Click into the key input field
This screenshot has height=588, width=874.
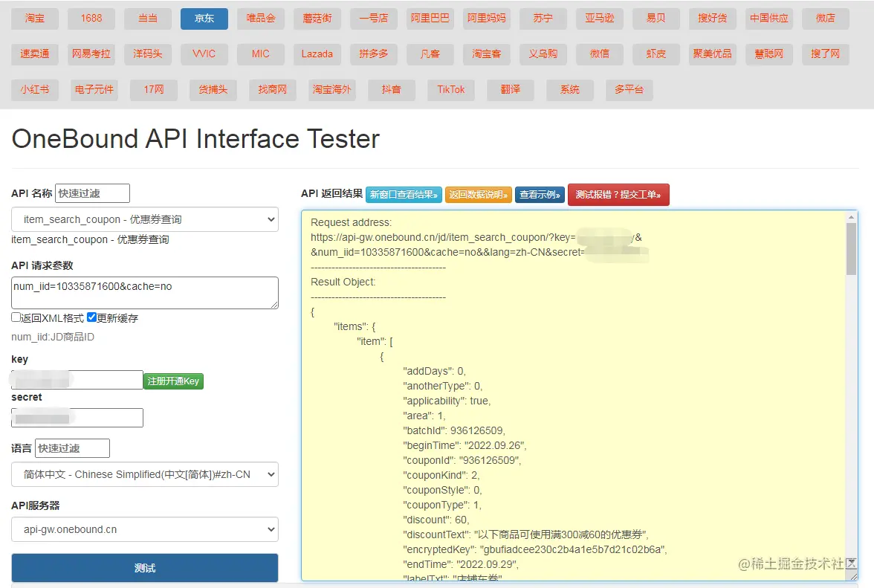(77, 380)
